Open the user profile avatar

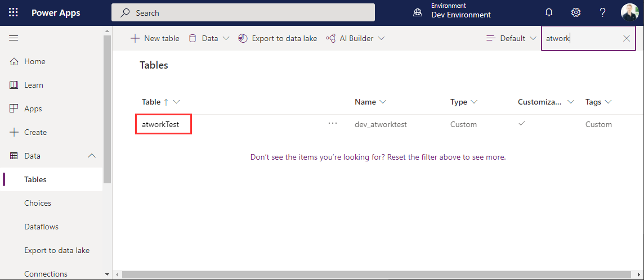tap(629, 12)
